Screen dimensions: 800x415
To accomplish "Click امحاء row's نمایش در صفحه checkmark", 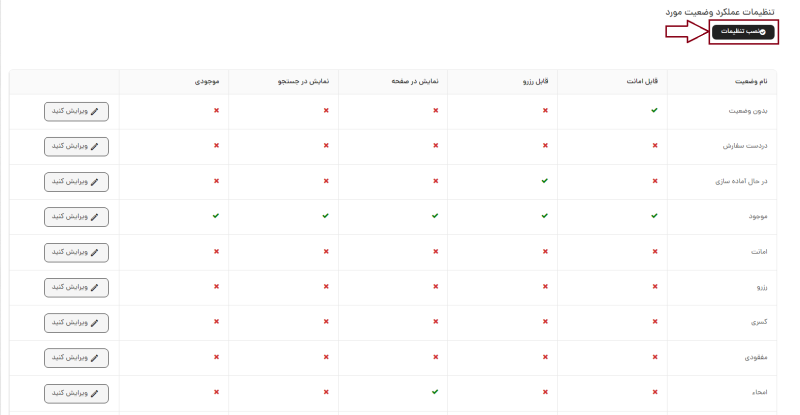I will tap(435, 392).
